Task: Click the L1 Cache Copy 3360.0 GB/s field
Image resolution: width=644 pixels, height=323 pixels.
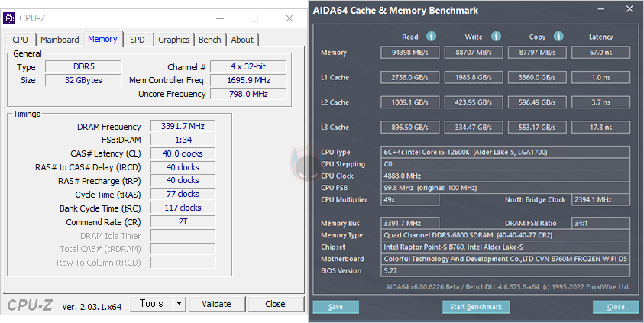Action: pyautogui.click(x=537, y=77)
